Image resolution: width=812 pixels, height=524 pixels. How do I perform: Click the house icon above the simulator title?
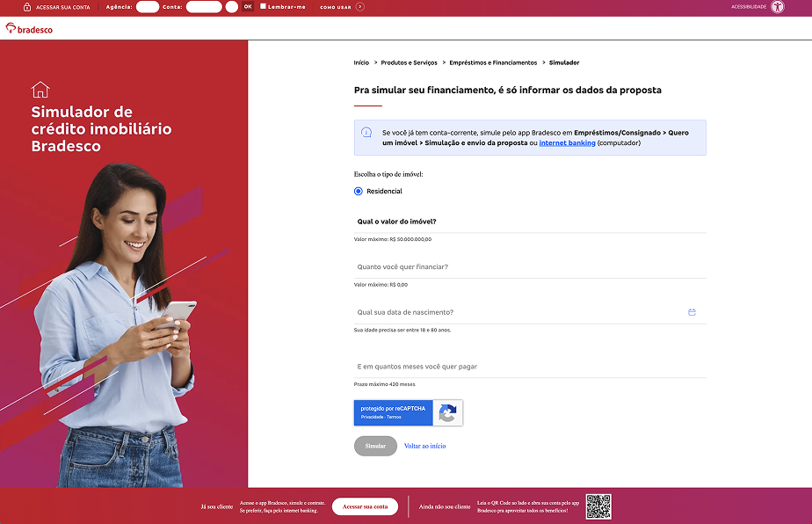[x=40, y=88]
